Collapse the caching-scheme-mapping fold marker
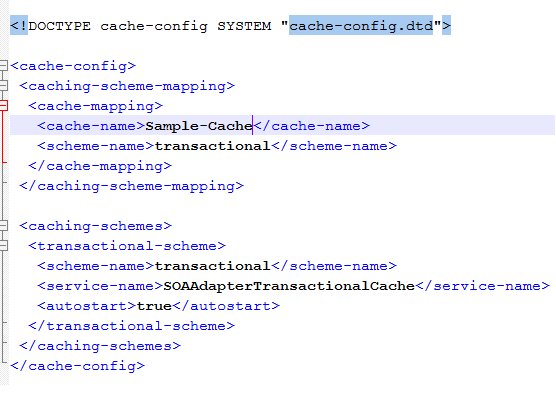556x395 pixels. [x=3, y=85]
